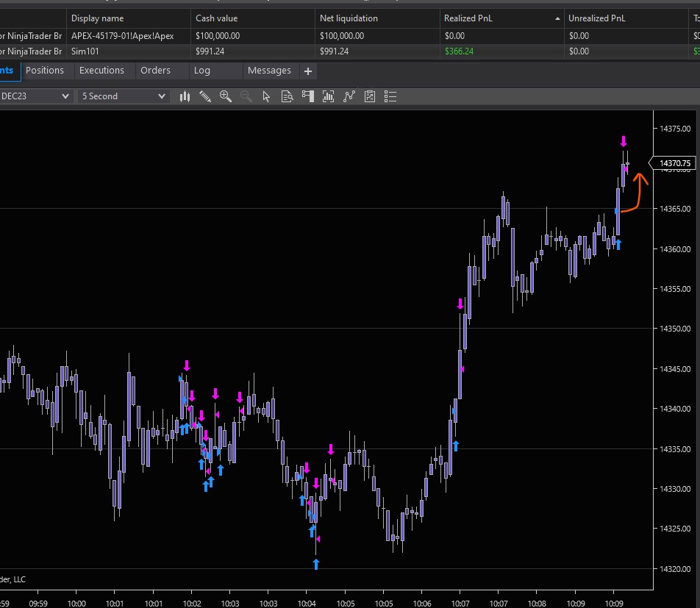The image size is (700, 608).
Task: Sort by the Realized PnL column arrow
Action: pos(558,18)
